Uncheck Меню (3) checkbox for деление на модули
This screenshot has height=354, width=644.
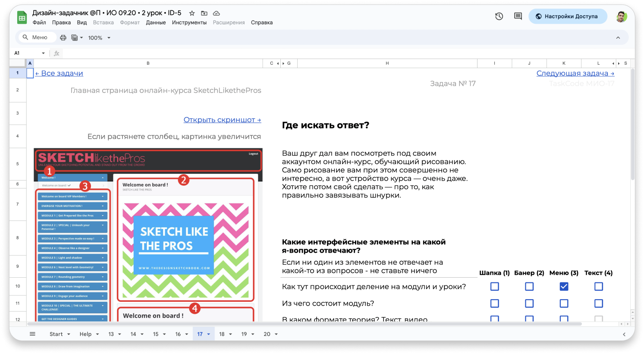click(564, 286)
